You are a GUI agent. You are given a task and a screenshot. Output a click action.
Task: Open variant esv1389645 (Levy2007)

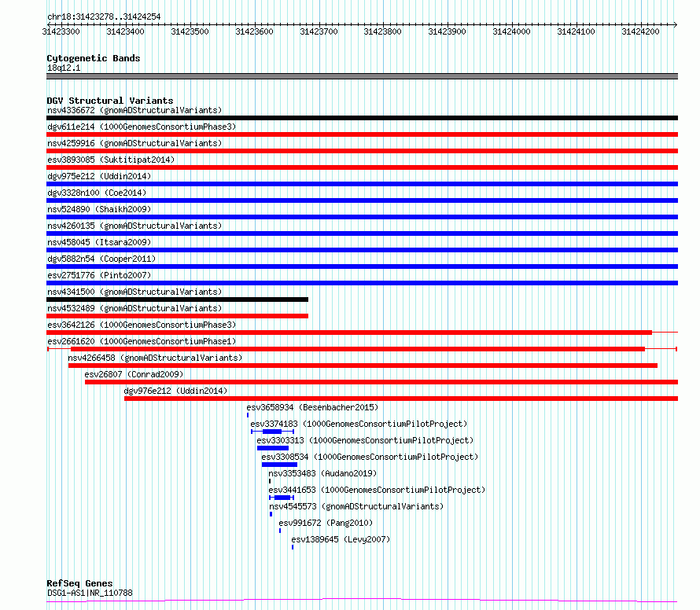click(x=341, y=539)
